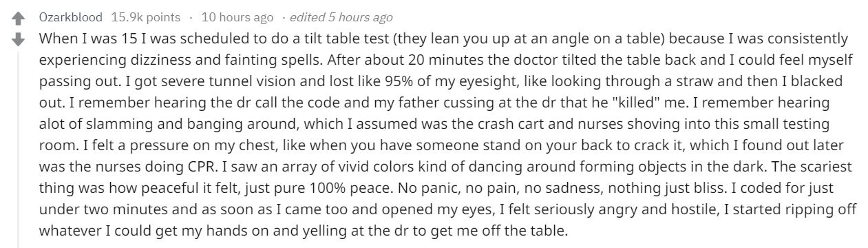Click the 'edited 5 hours ago' label
Viewport: 868px width, 248px height.
pos(341,17)
